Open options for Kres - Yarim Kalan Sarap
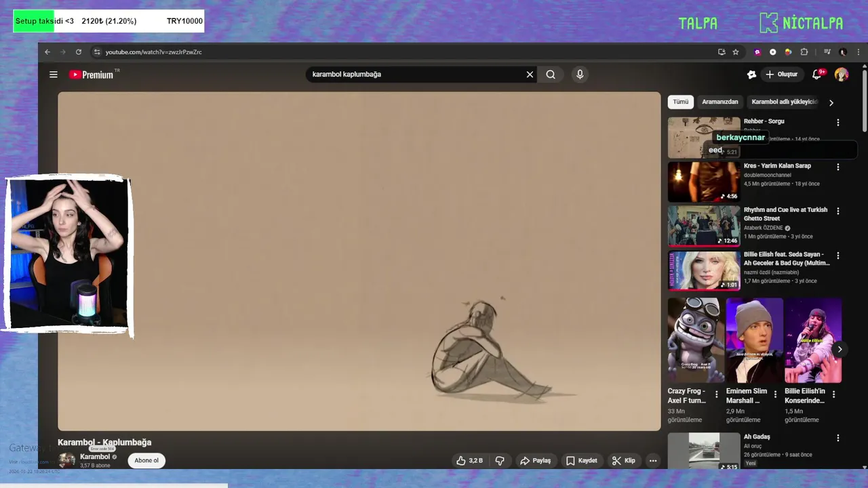This screenshot has height=488, width=868. (838, 167)
